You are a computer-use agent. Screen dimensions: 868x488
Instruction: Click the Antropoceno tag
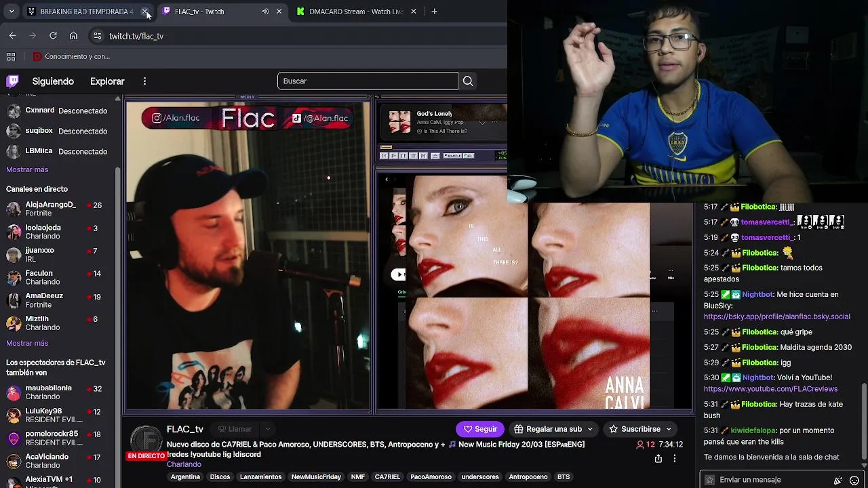[x=528, y=477]
